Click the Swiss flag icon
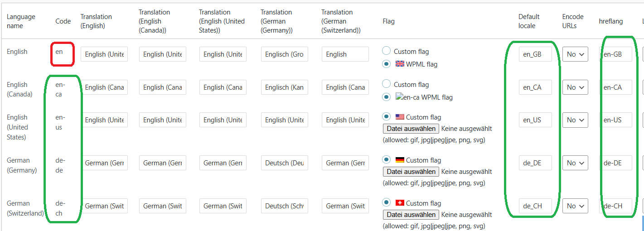This screenshot has height=231, width=644. coord(400,203)
